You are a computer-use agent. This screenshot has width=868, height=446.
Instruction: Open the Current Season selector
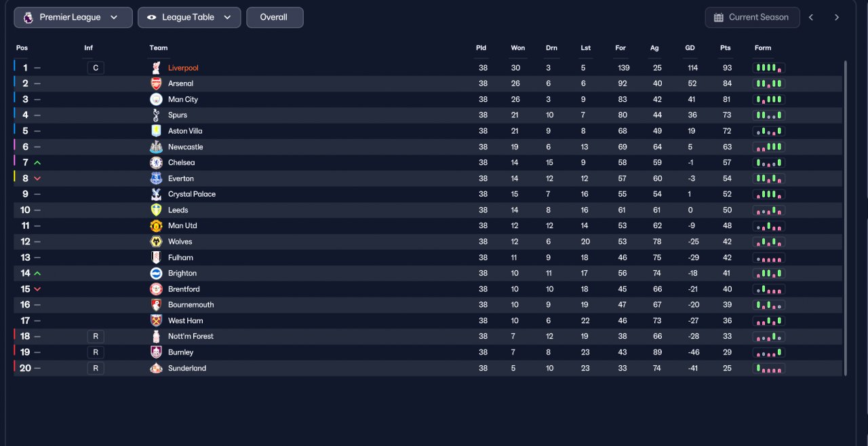(x=752, y=18)
